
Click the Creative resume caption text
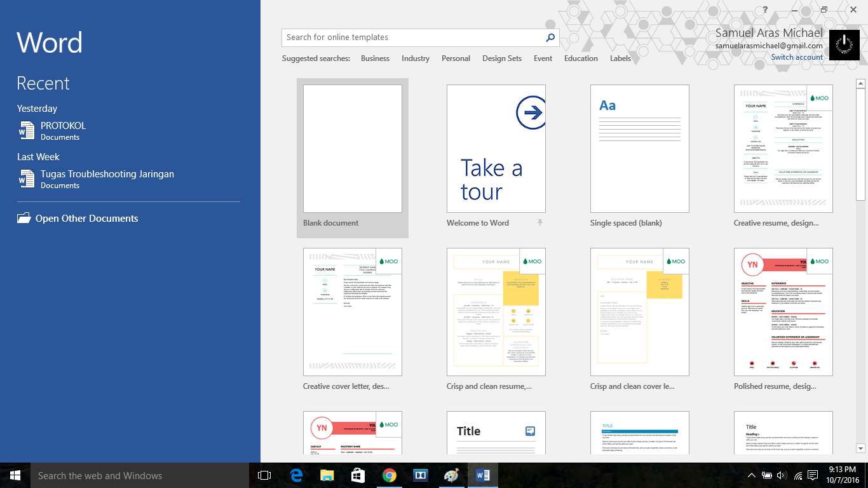pos(776,223)
